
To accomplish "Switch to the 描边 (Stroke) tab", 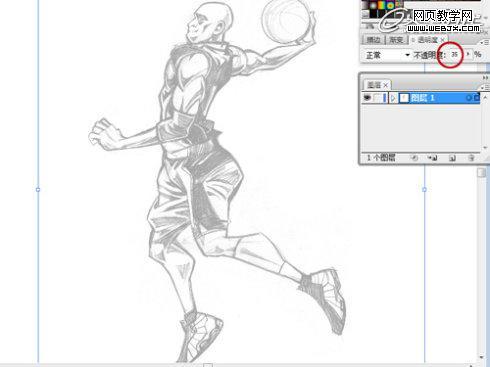I will coord(373,40).
